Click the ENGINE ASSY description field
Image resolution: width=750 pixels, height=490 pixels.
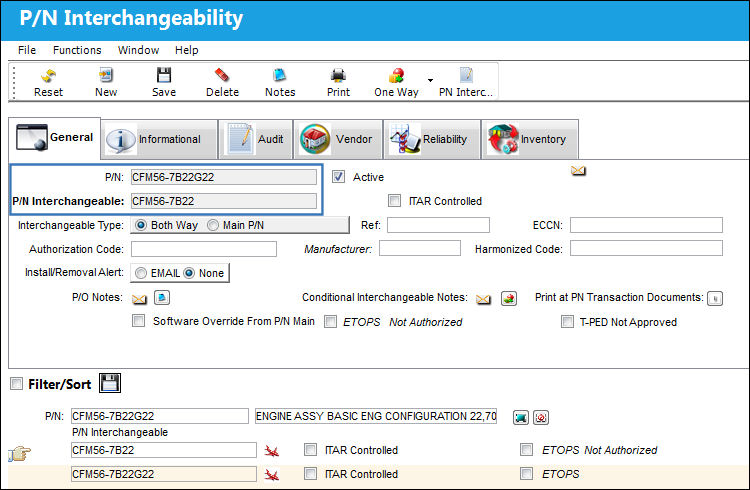tap(376, 416)
